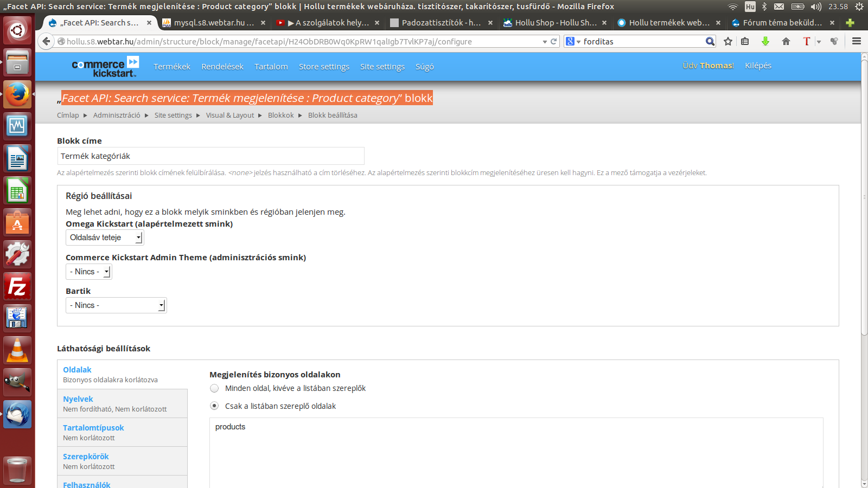Open System Monitor from launcher

pos(17,126)
